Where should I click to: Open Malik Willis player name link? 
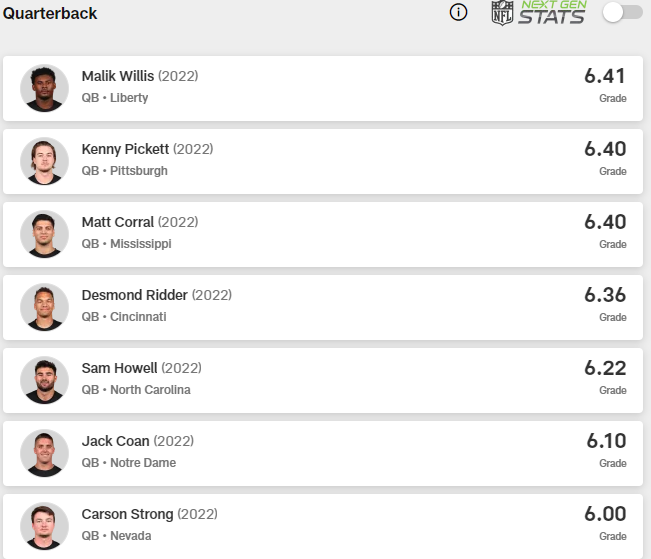coord(118,76)
